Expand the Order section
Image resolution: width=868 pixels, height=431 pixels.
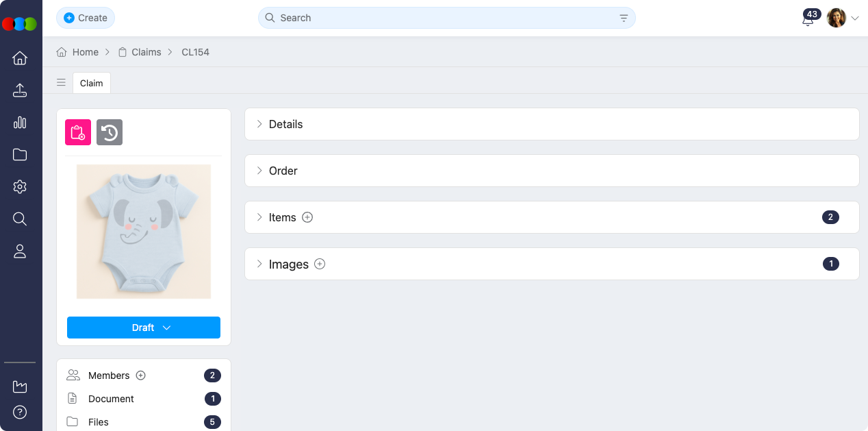point(283,171)
